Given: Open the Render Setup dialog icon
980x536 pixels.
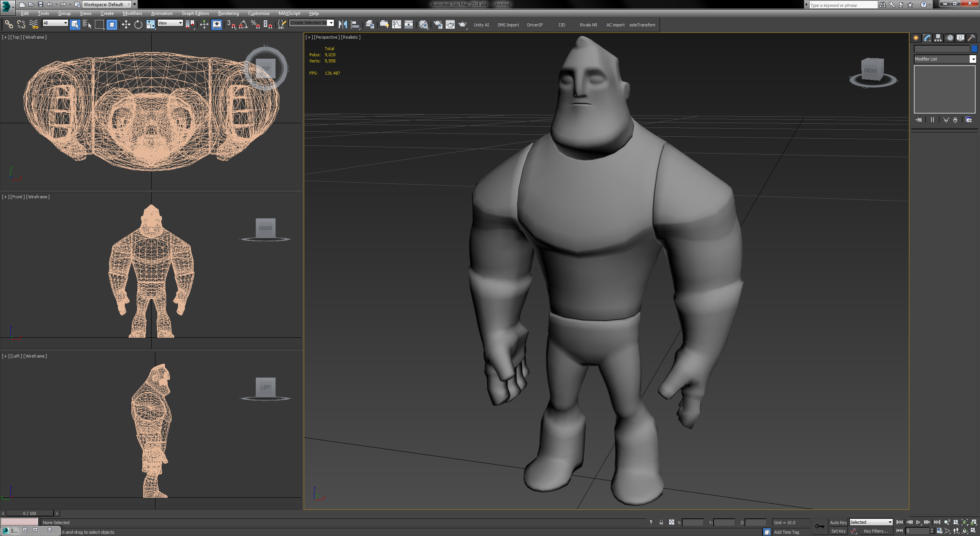Looking at the screenshot, I should [x=438, y=24].
